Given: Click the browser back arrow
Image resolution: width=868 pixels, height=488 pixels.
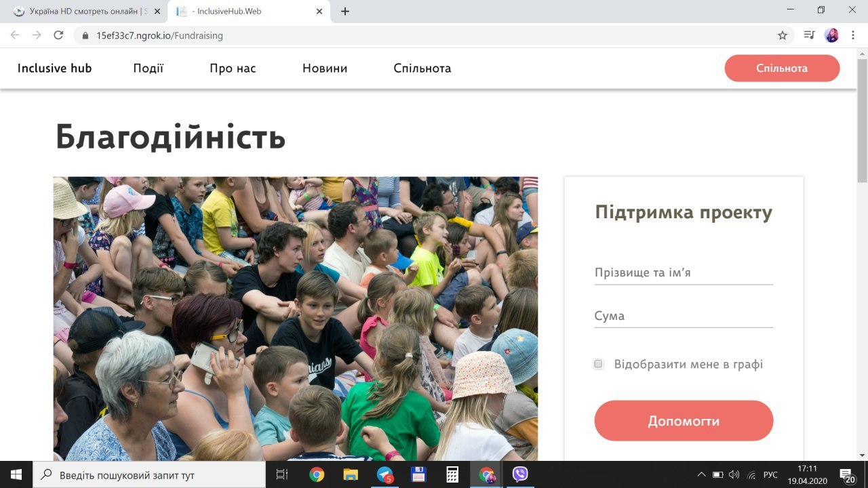Looking at the screenshot, I should [x=15, y=35].
